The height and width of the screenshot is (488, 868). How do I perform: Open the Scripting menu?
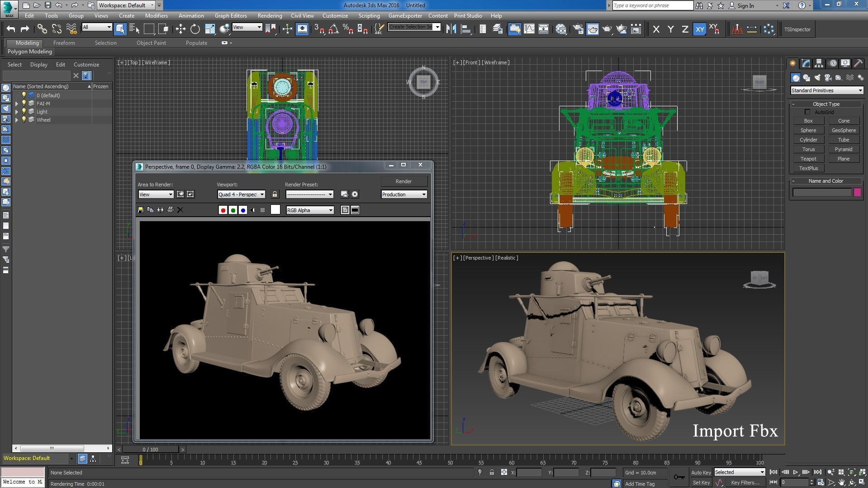pos(369,16)
